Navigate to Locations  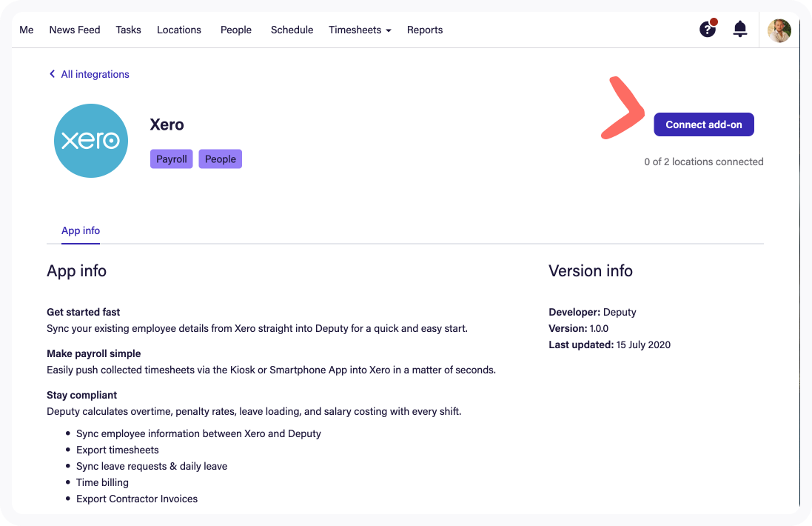[x=178, y=30]
